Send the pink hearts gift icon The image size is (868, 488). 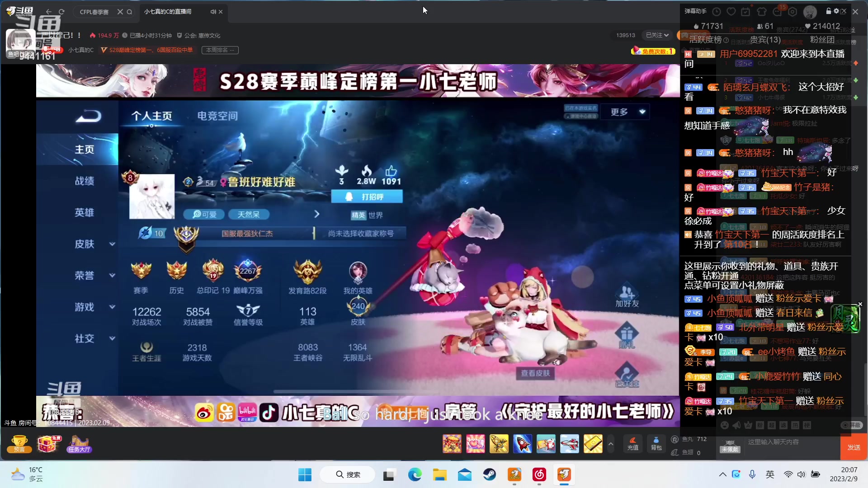click(476, 444)
